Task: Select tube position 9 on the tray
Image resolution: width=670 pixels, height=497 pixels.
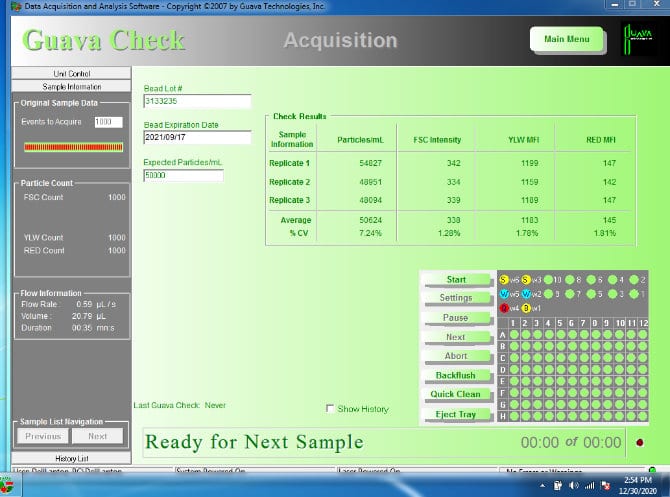Action: (548, 294)
